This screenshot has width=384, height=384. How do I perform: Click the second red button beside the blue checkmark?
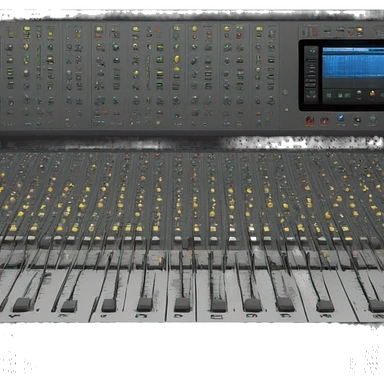click(325, 120)
